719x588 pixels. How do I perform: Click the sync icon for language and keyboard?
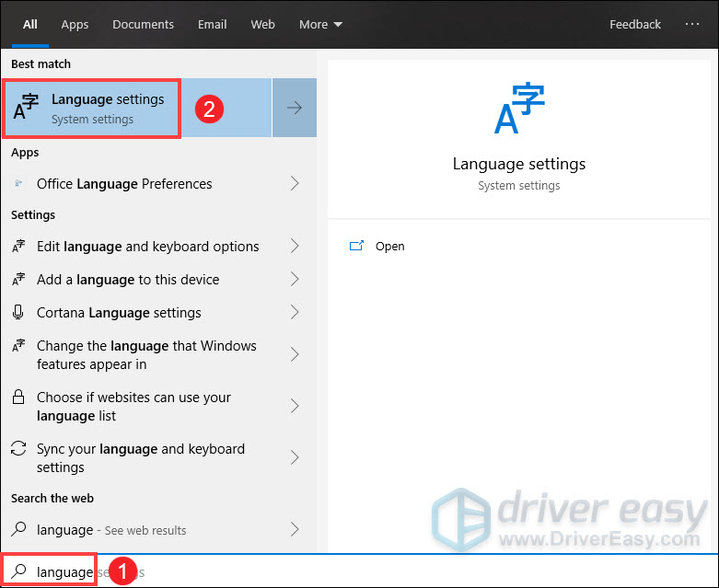pos(18,448)
